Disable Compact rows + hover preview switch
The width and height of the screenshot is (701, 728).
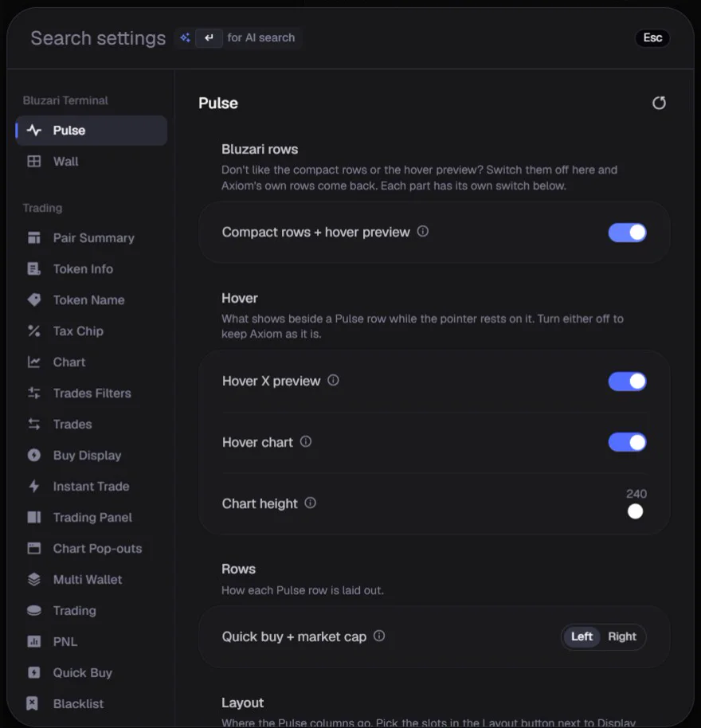pos(627,233)
